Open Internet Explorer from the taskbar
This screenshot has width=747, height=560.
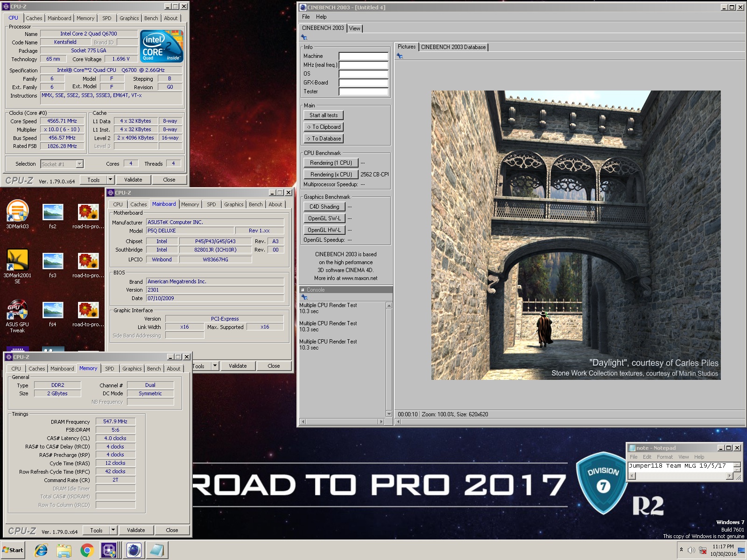(41, 551)
